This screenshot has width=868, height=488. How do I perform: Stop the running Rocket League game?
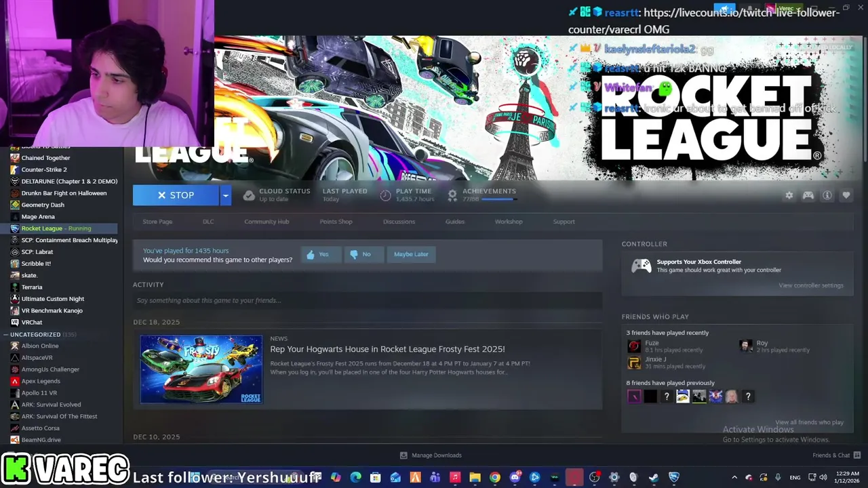tap(176, 195)
